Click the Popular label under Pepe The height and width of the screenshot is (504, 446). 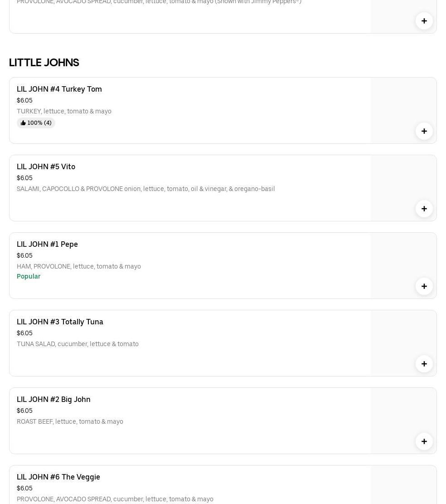pos(29,276)
